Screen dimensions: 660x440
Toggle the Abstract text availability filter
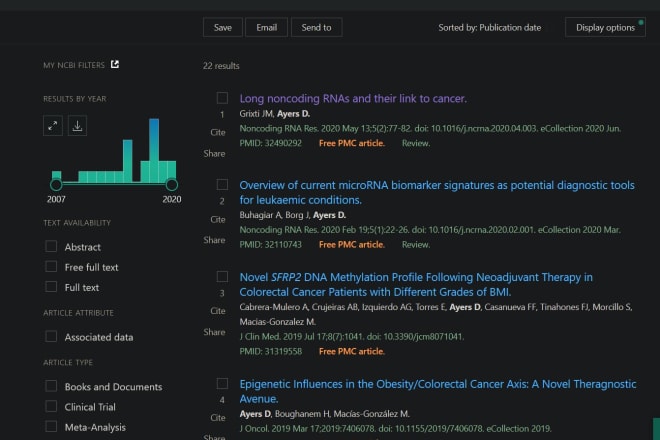coord(51,246)
